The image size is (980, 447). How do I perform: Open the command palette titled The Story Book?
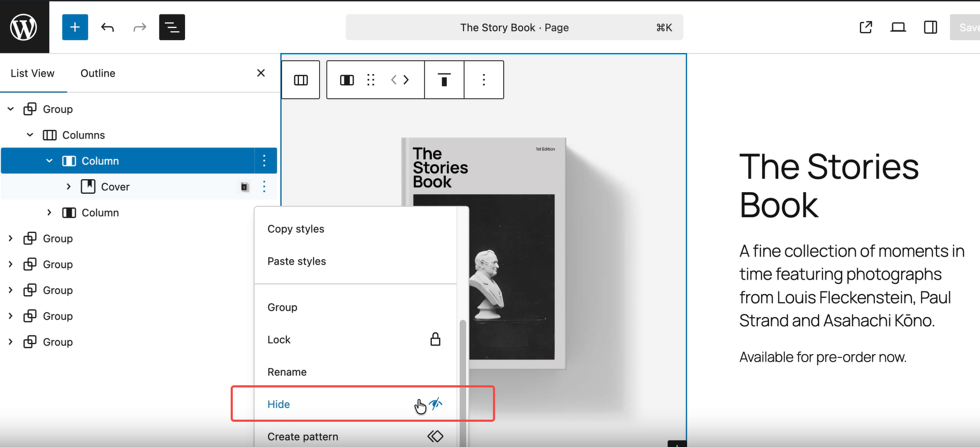[514, 27]
